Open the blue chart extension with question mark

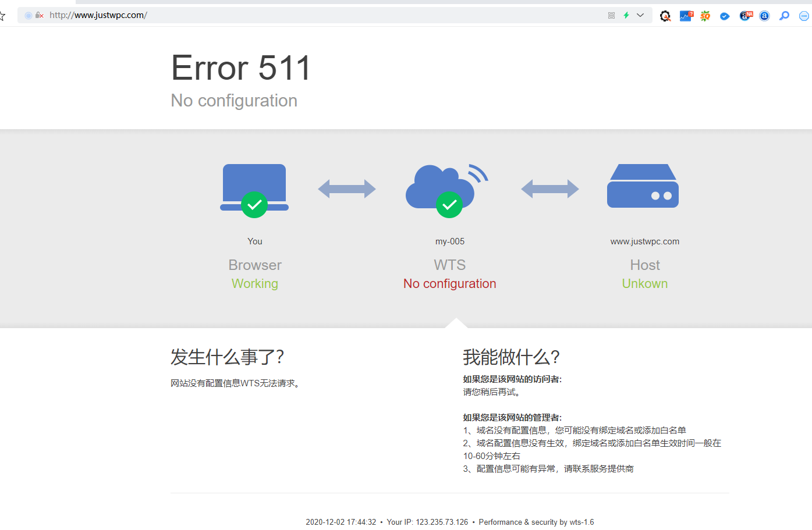(686, 16)
